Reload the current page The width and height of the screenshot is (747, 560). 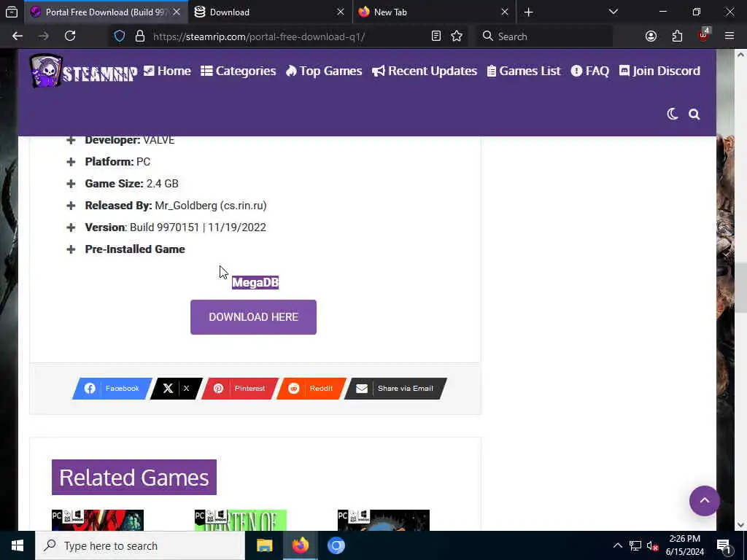pyautogui.click(x=70, y=36)
